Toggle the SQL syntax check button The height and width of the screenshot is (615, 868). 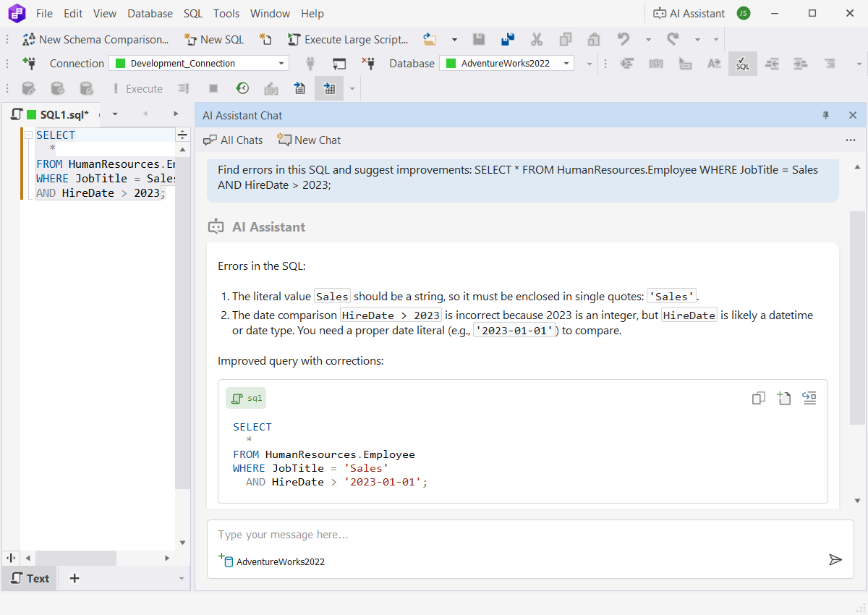(743, 64)
